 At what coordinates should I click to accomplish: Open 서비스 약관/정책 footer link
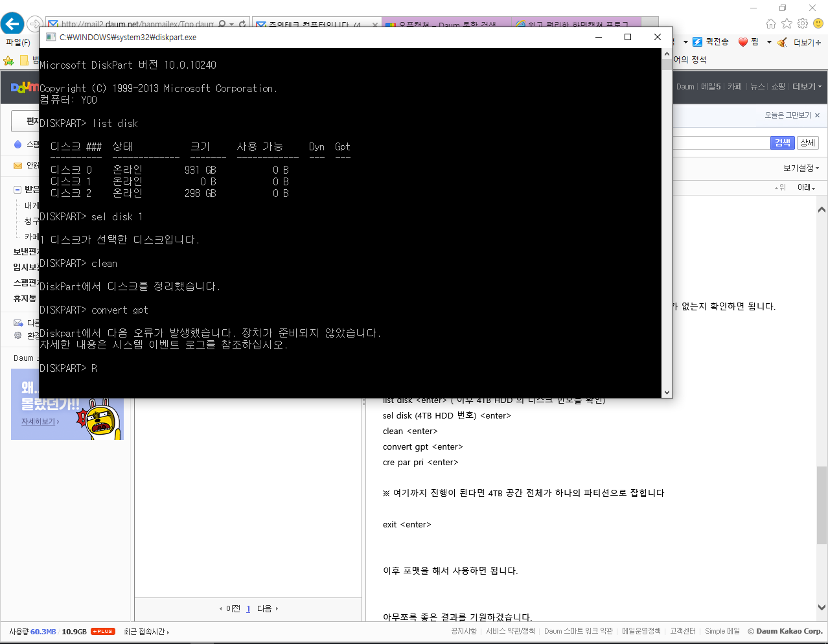tap(511, 631)
